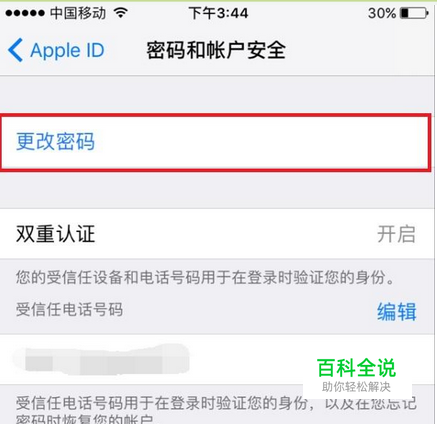The width and height of the screenshot is (437, 424).
Task: Tap the trusted devices description text
Action: (x=206, y=277)
